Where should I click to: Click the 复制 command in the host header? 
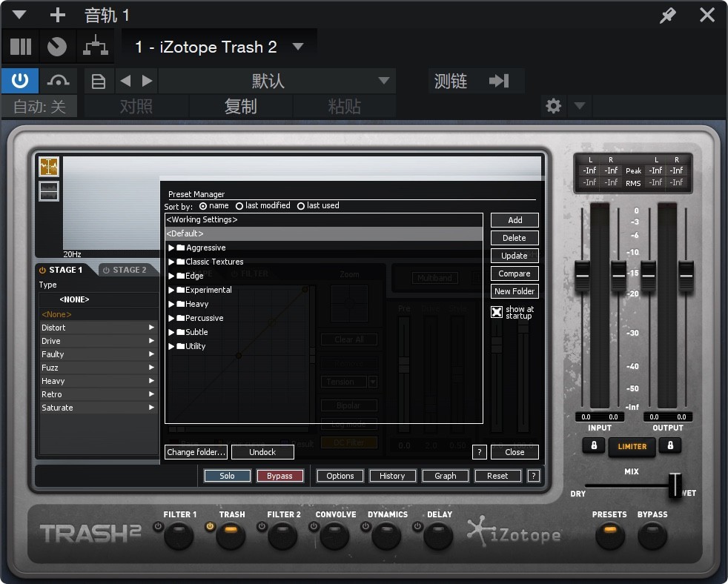pyautogui.click(x=241, y=106)
